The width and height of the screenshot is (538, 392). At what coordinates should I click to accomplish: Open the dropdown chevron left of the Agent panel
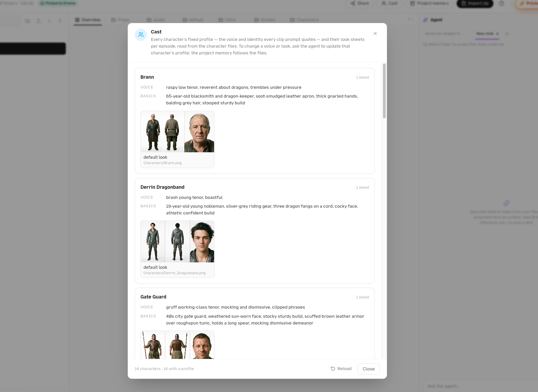coord(411,20)
